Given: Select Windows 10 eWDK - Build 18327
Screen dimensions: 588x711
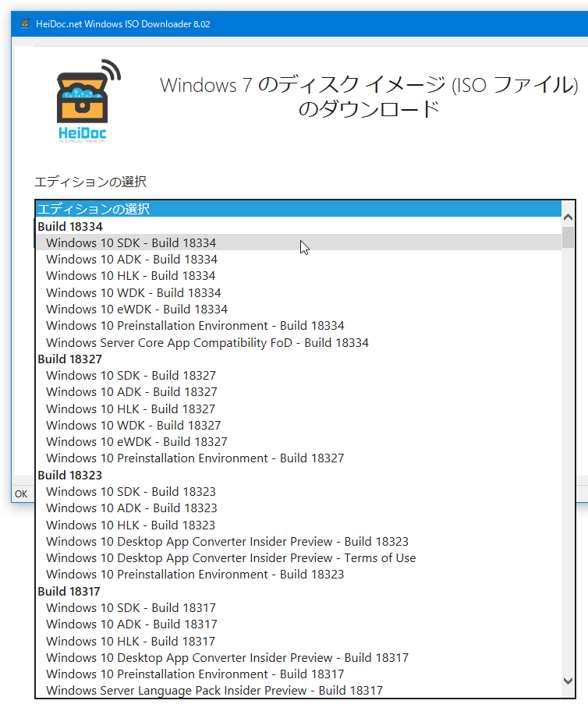Looking at the screenshot, I should pyautogui.click(x=299, y=442).
